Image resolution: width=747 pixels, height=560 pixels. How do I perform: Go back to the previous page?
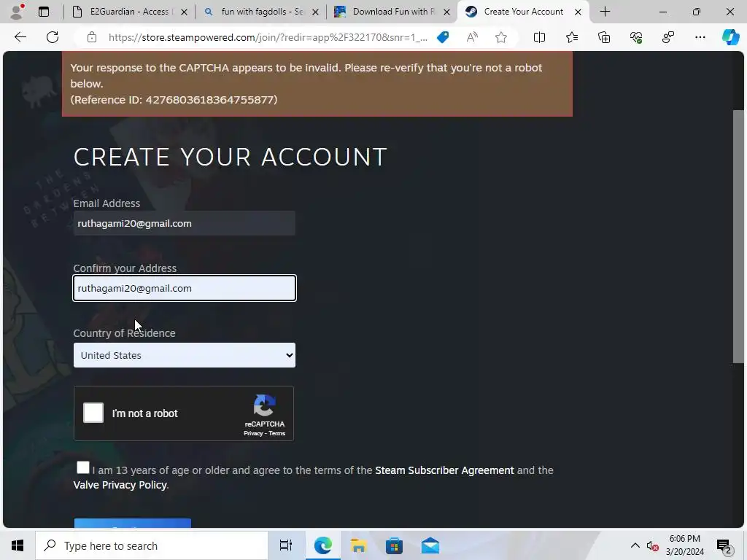[20, 37]
